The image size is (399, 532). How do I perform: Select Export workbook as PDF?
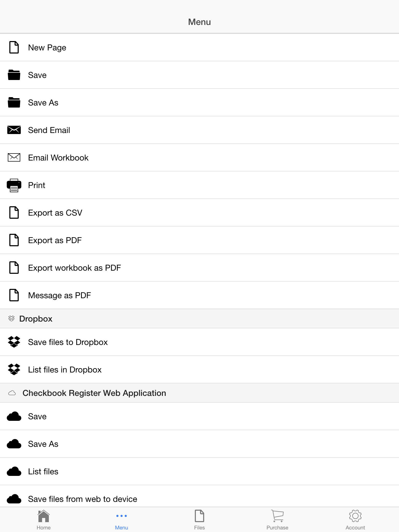[x=199, y=268]
